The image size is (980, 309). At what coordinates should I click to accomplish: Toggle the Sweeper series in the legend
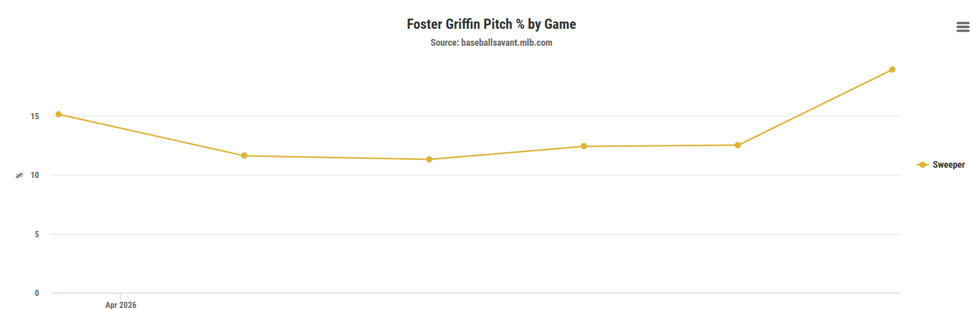948,165
